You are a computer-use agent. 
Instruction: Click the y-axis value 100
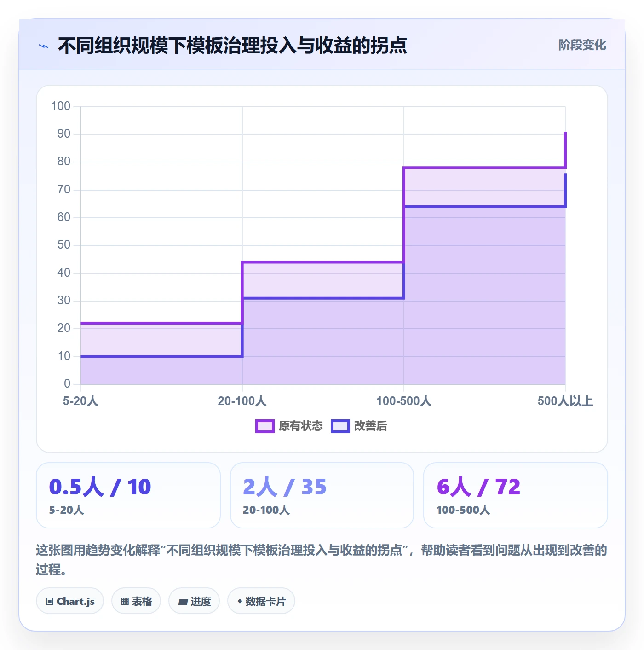point(61,106)
